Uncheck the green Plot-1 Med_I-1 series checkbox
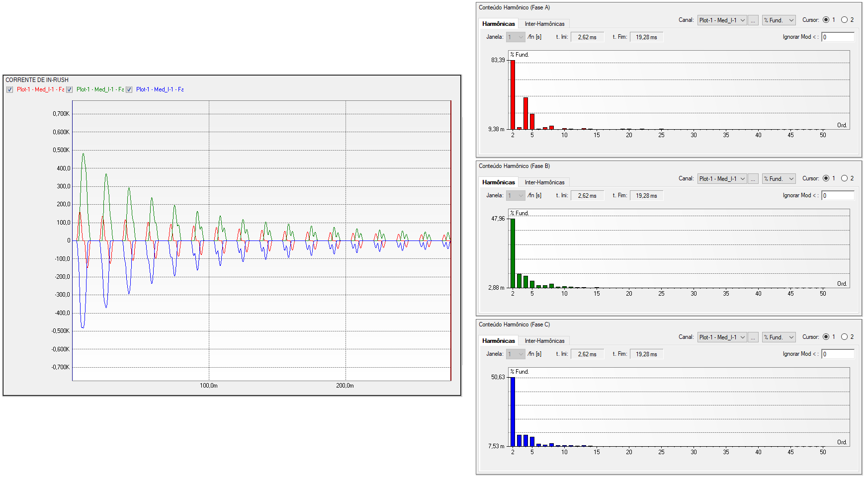The image size is (868, 480). point(70,89)
